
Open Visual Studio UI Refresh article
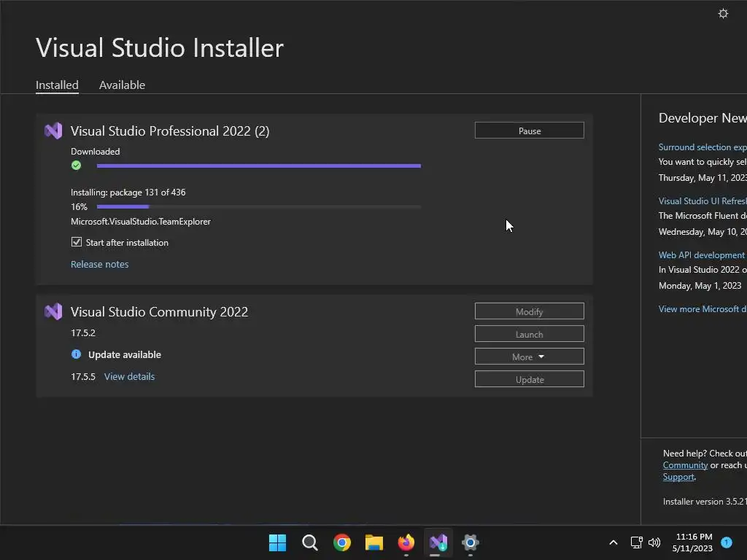click(703, 201)
